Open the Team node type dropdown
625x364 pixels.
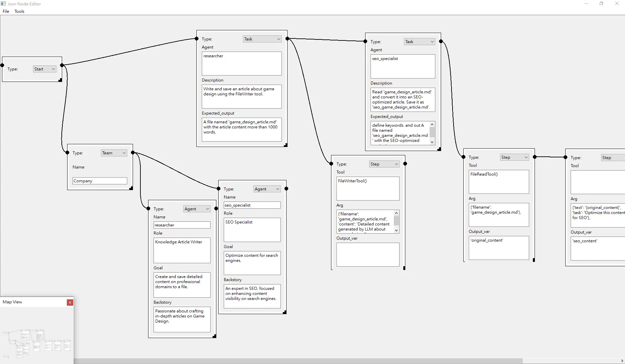click(x=113, y=153)
